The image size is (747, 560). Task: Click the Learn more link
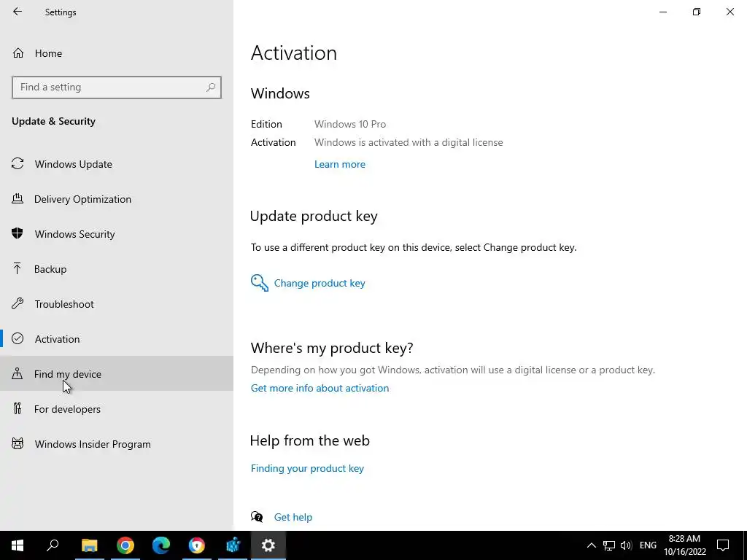340,164
